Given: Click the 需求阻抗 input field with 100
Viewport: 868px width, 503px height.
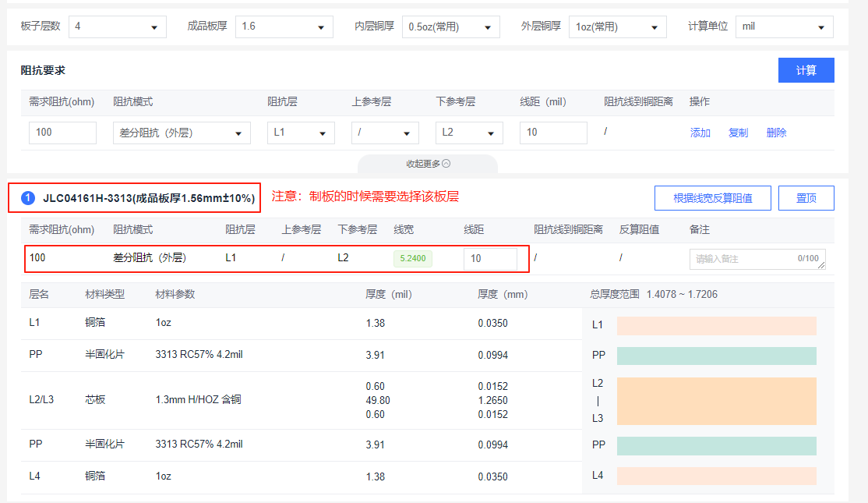Looking at the screenshot, I should click(x=62, y=133).
